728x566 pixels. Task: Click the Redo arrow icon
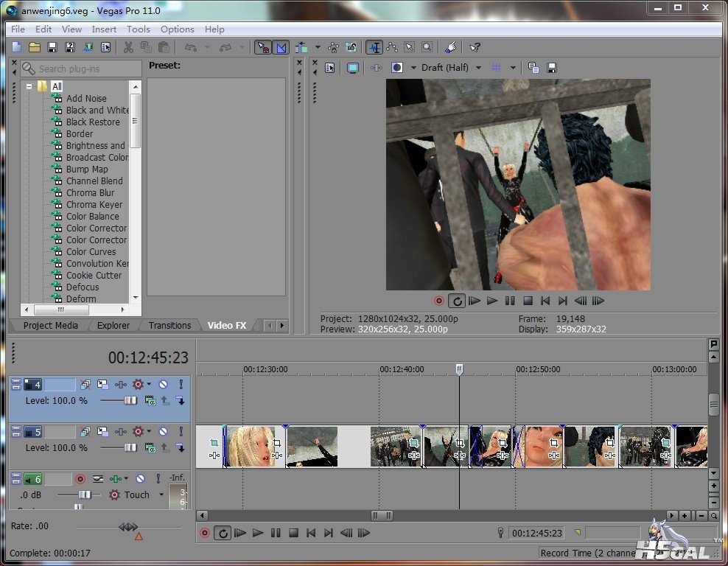(225, 47)
